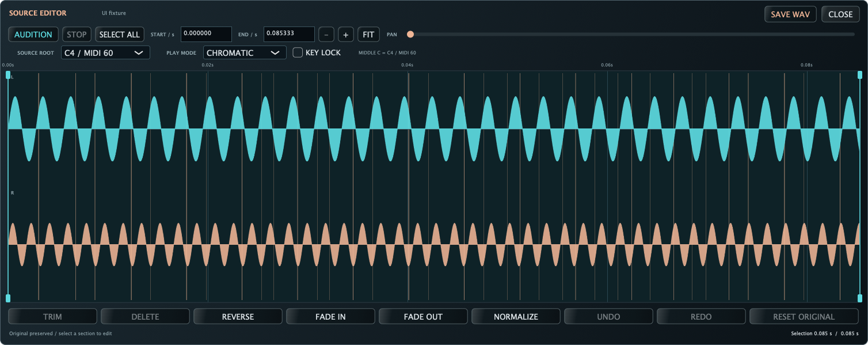Click the FIT zoom button
The height and width of the screenshot is (345, 868).
point(368,35)
